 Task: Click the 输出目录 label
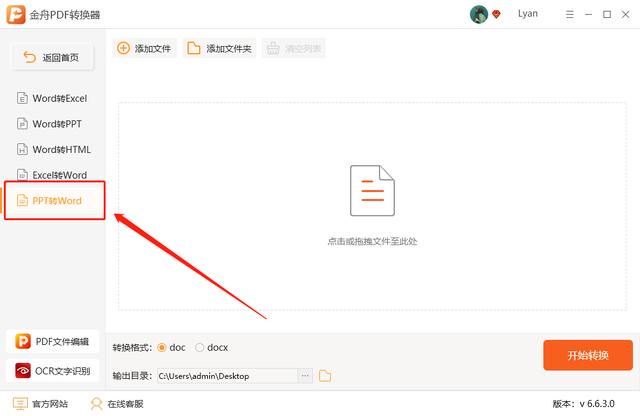(x=132, y=376)
